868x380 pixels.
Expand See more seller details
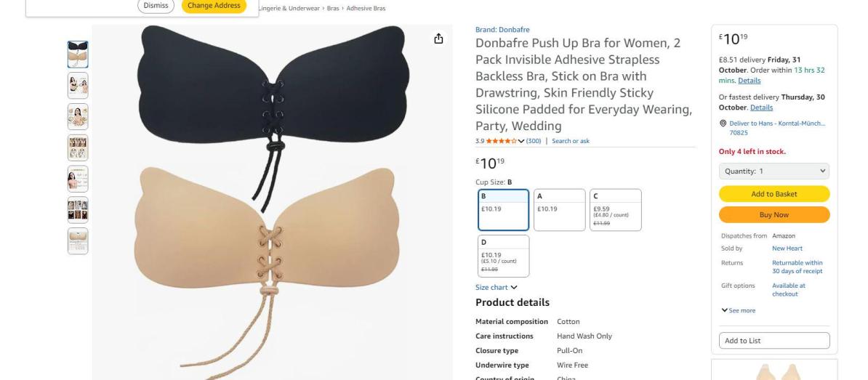click(x=739, y=310)
